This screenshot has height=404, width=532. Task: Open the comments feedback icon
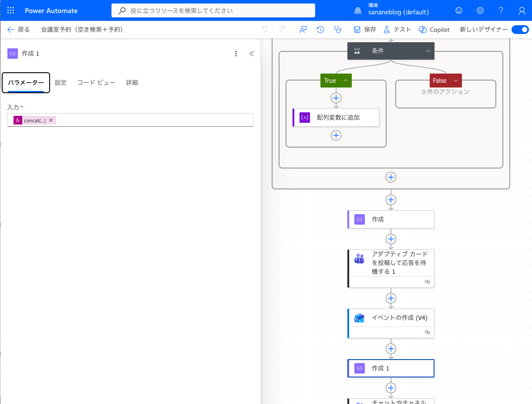coord(303,30)
